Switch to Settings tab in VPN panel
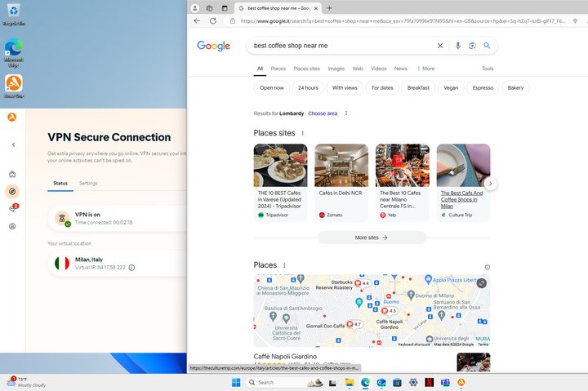 click(88, 184)
